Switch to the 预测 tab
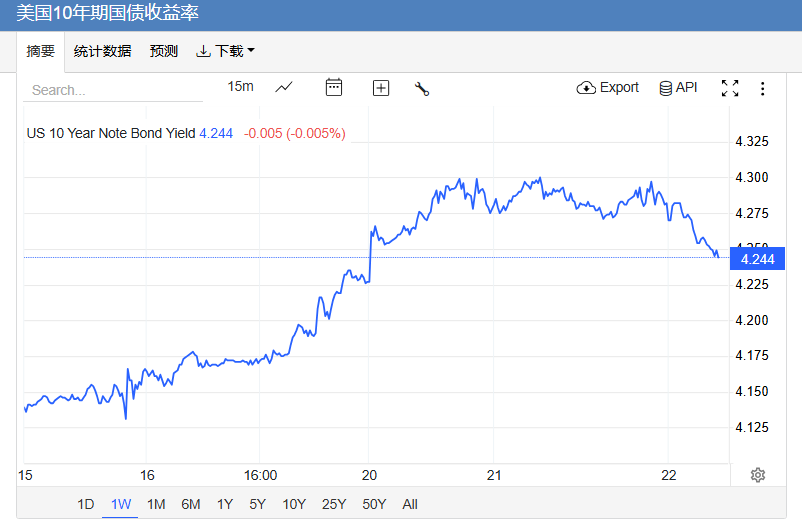Screen dimensions: 802x530 164,51
